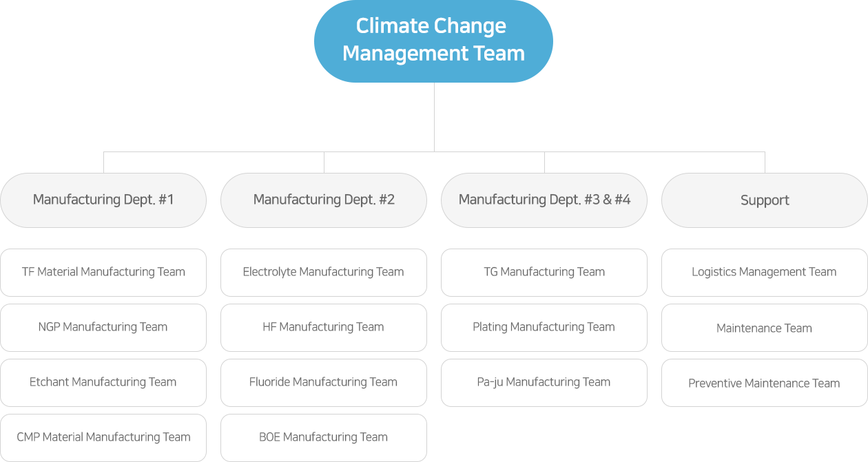Click the Climate Change Management Team node
This screenshot has height=462, width=868.
(433, 41)
